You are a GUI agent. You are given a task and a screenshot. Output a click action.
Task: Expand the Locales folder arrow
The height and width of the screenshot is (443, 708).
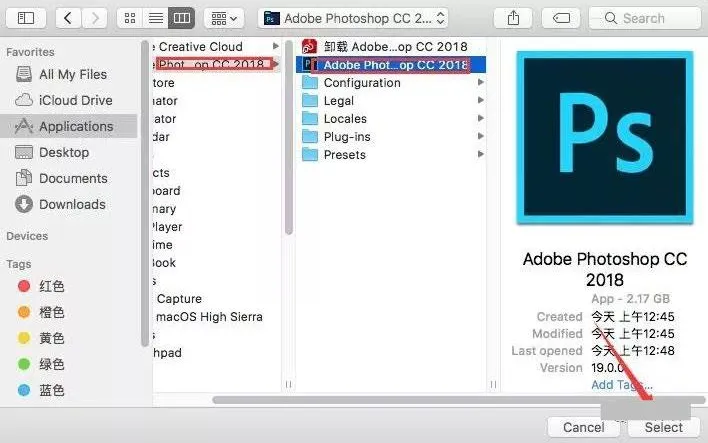coord(480,118)
